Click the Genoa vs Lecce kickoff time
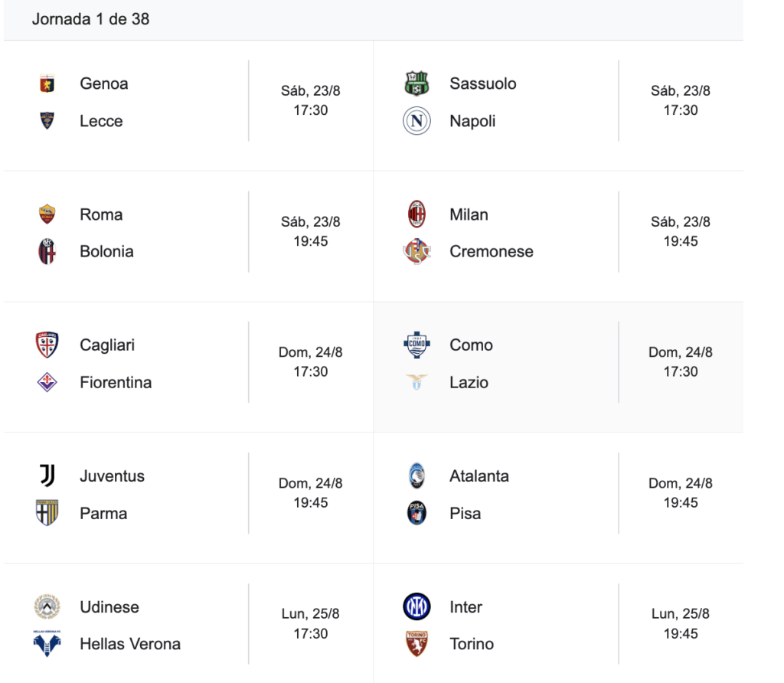Image resolution: width=784 pixels, height=683 pixels. point(311,110)
